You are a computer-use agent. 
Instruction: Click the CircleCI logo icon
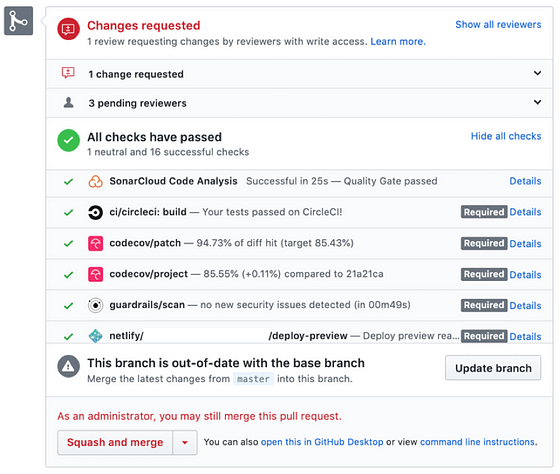click(95, 213)
